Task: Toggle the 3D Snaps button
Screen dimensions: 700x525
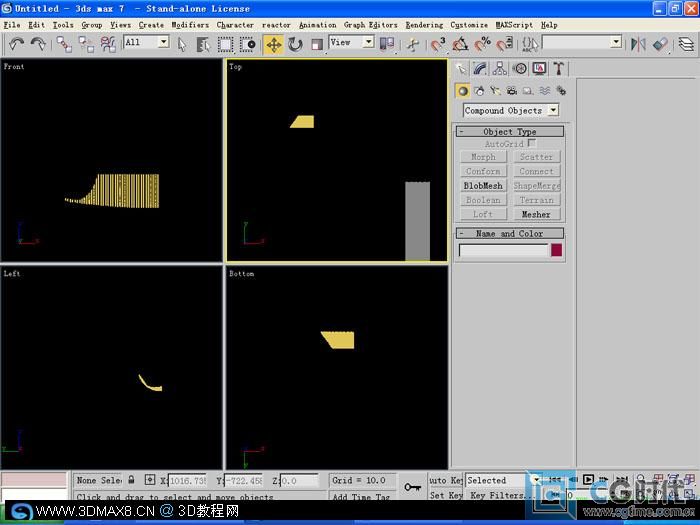Action: pyautogui.click(x=438, y=44)
